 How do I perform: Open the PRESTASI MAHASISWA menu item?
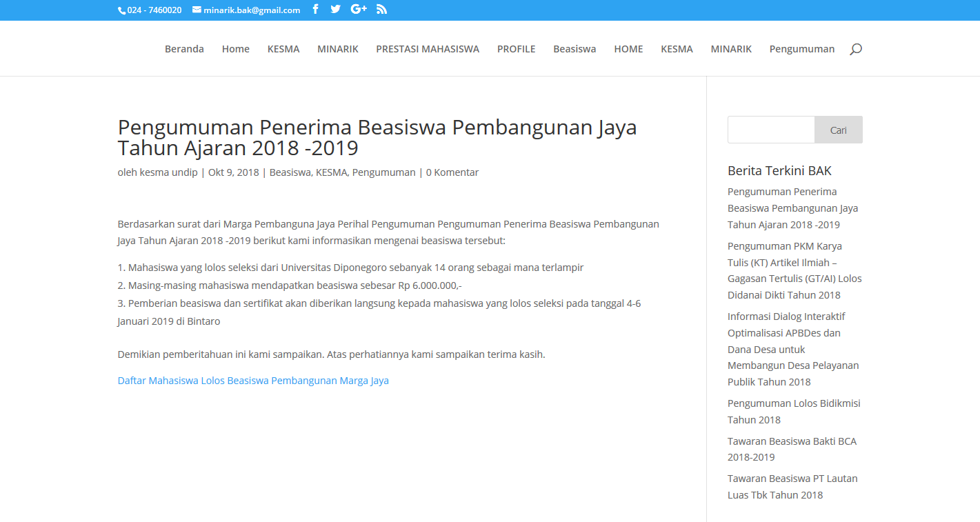tap(428, 49)
